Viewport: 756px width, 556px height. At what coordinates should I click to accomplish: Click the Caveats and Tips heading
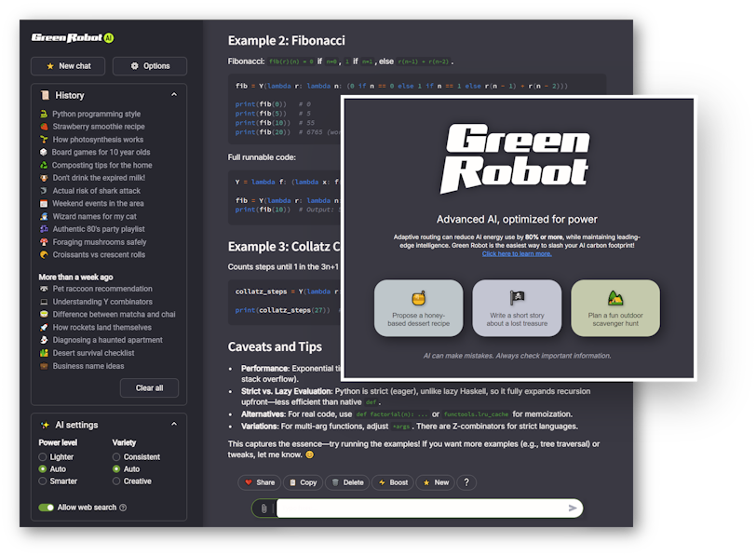point(275,346)
